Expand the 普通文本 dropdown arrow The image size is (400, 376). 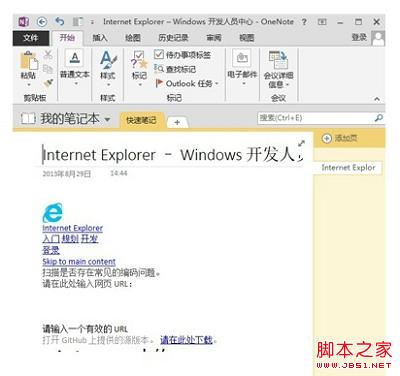coord(75,84)
